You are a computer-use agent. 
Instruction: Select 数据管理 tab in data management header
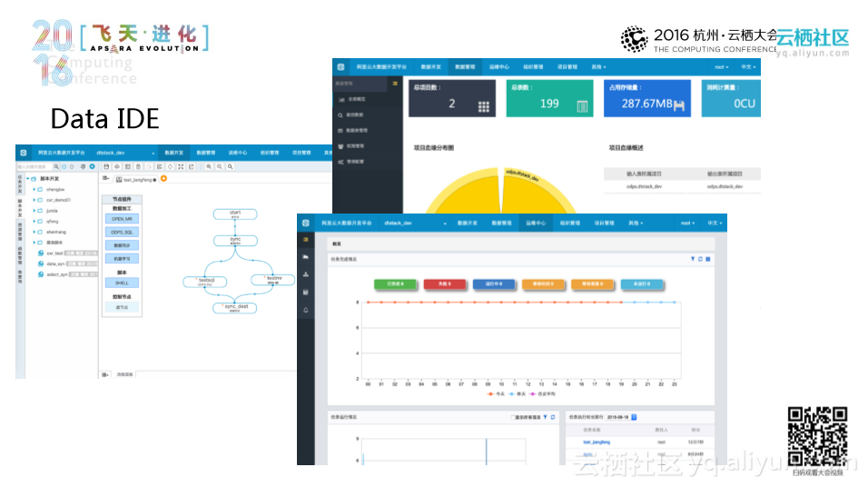tap(465, 67)
